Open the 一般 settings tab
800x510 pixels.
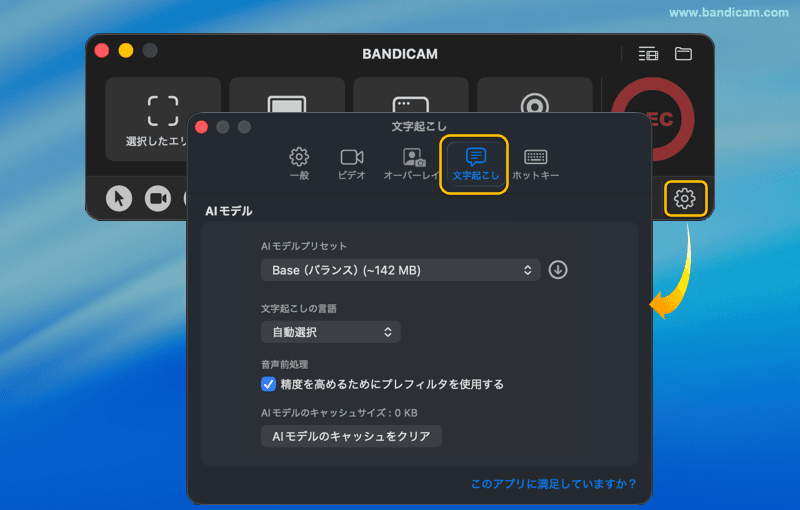(x=299, y=163)
